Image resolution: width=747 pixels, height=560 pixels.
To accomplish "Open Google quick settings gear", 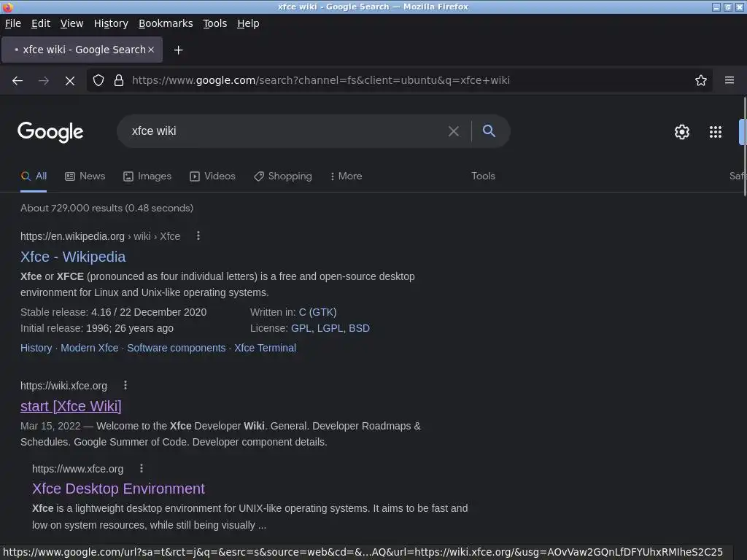I will [x=682, y=132].
